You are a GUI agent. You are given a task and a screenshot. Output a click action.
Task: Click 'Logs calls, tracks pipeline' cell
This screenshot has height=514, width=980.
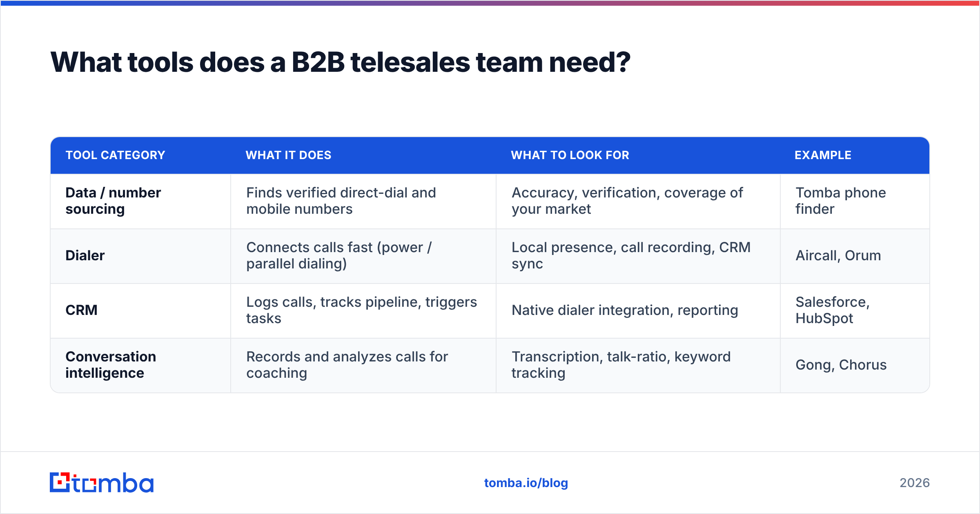pyautogui.click(x=363, y=310)
